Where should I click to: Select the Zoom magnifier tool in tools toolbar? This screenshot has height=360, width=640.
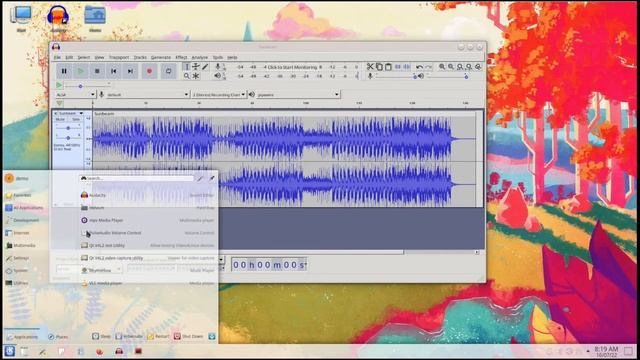187,76
